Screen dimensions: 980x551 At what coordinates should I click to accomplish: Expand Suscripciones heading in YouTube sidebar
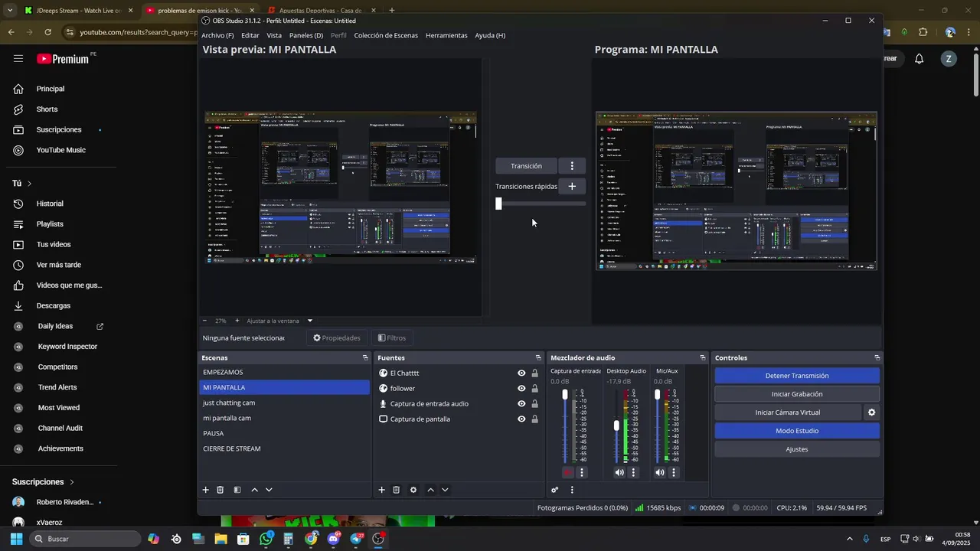point(44,482)
